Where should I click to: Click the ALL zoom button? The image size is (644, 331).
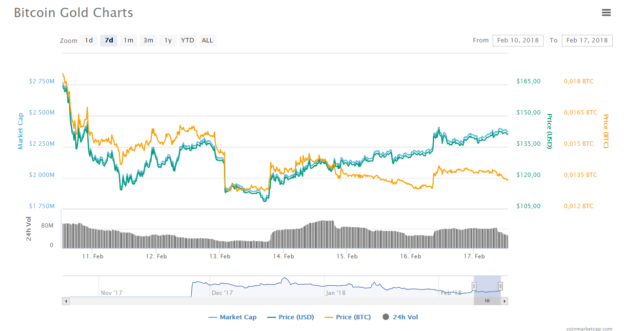(x=207, y=40)
